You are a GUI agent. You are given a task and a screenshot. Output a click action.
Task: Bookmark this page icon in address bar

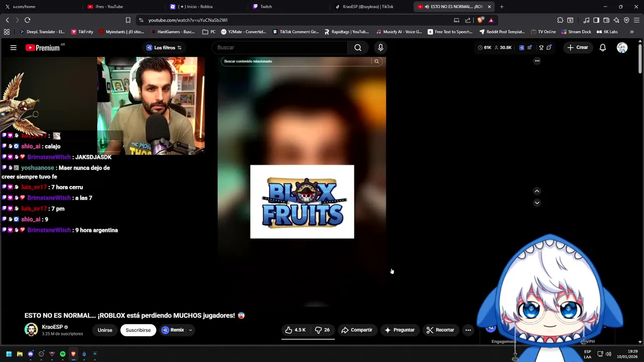[x=128, y=20]
